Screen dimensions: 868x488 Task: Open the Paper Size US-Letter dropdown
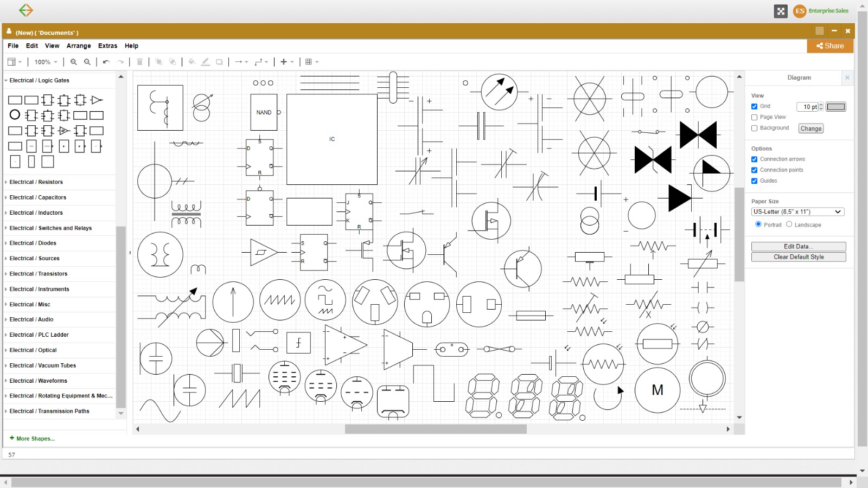pos(797,212)
